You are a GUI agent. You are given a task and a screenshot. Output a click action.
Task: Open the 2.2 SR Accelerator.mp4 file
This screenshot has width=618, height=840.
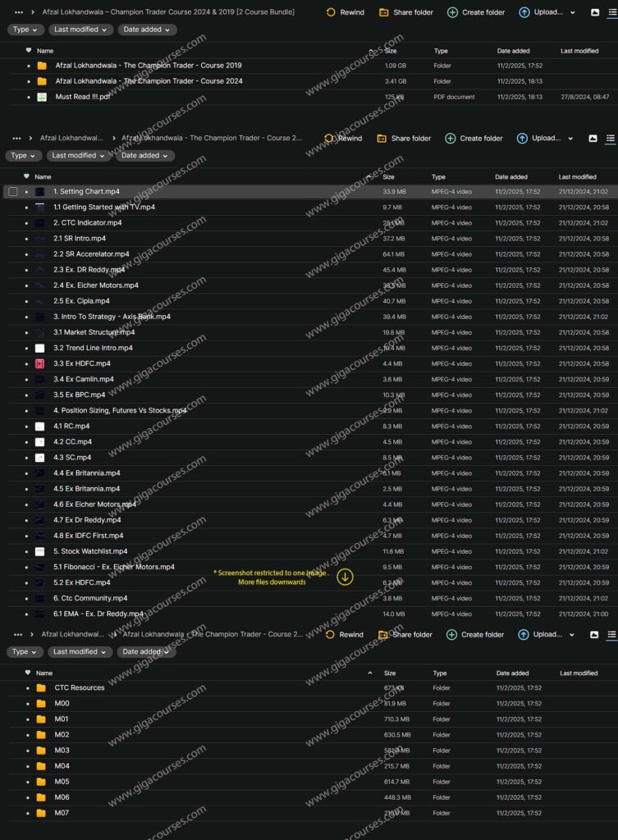tap(91, 254)
